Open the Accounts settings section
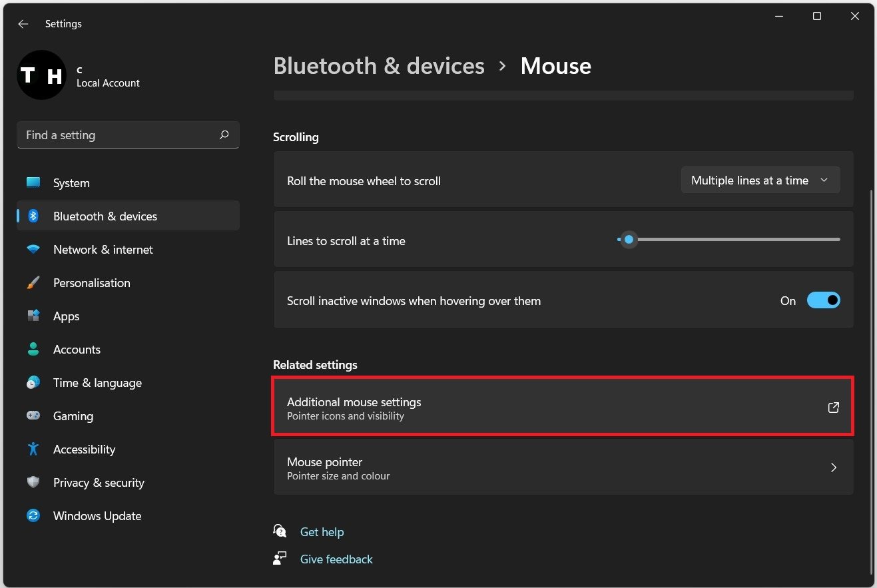Viewport: 877px width, 588px height. (77, 350)
